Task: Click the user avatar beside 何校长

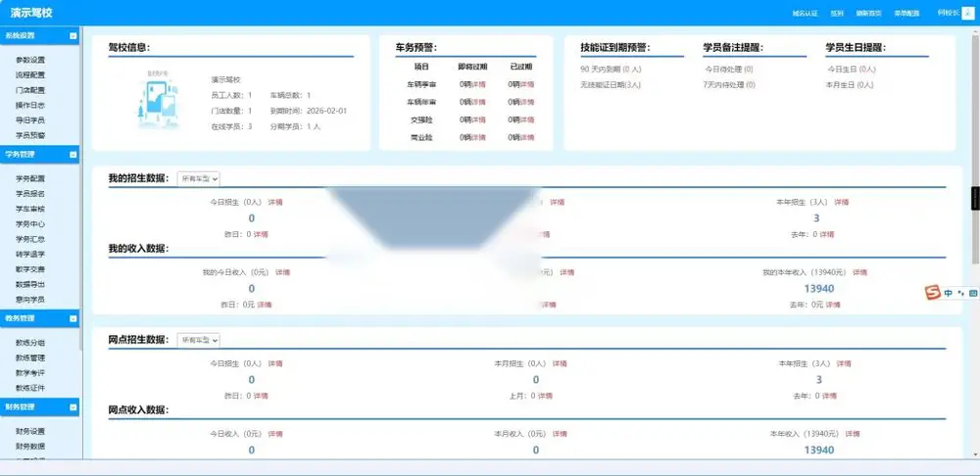Action: 967,13
